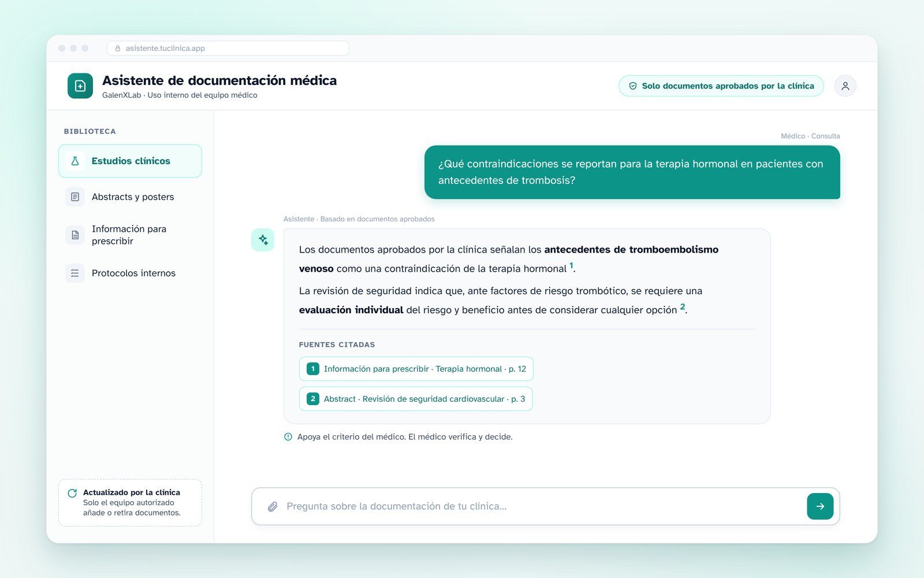The width and height of the screenshot is (924, 578).
Task: Click the number 1 badge in sources
Action: [313, 369]
